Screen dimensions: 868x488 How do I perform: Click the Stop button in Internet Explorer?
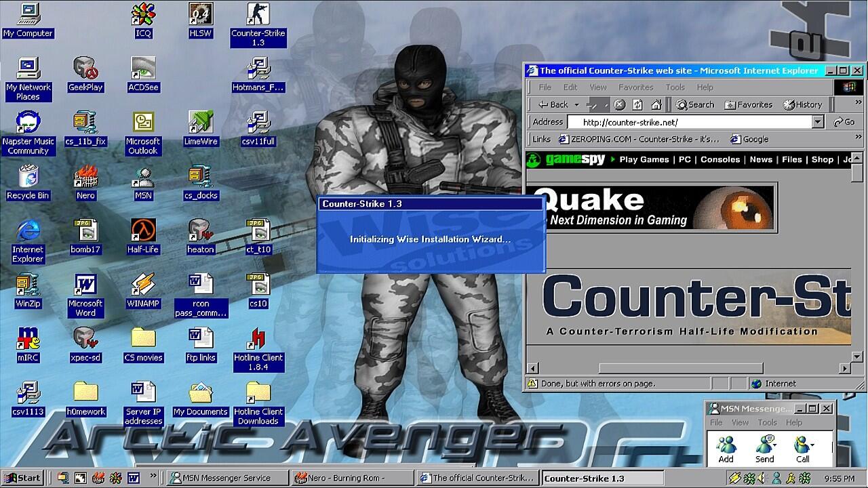click(619, 104)
